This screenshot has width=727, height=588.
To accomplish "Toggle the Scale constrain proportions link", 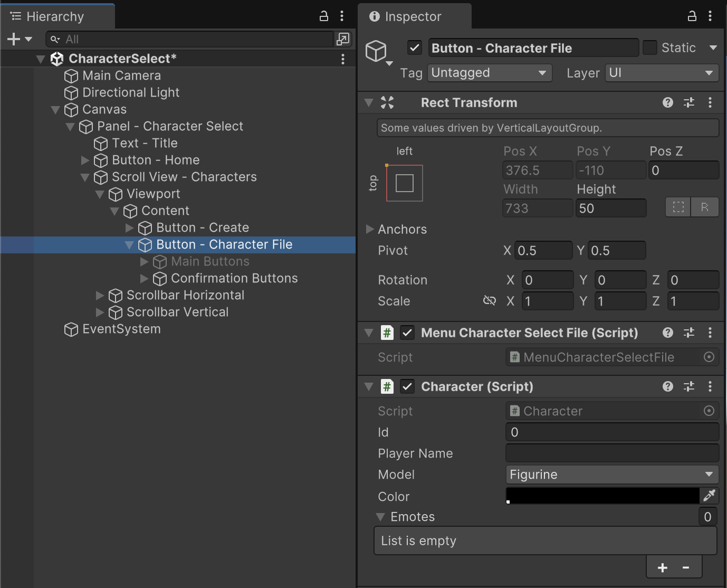I will click(489, 301).
